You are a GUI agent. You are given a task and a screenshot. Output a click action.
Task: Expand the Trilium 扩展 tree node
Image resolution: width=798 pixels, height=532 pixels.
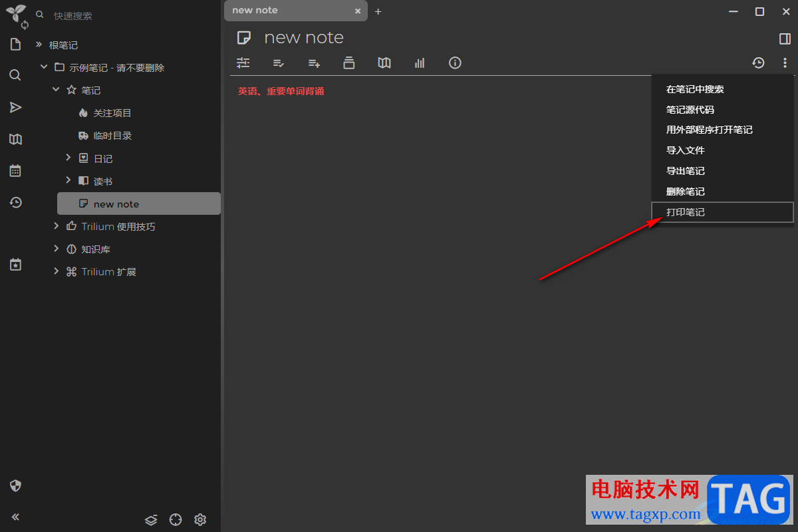pos(56,271)
